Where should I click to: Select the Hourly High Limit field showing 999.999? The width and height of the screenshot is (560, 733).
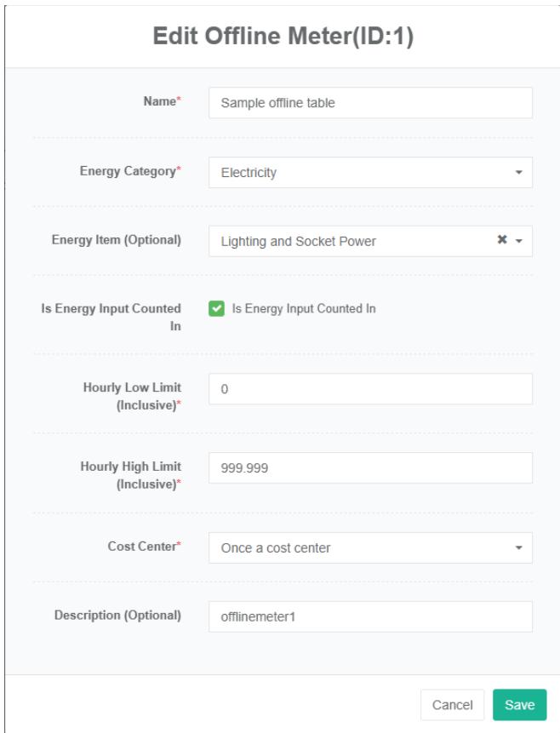point(370,467)
